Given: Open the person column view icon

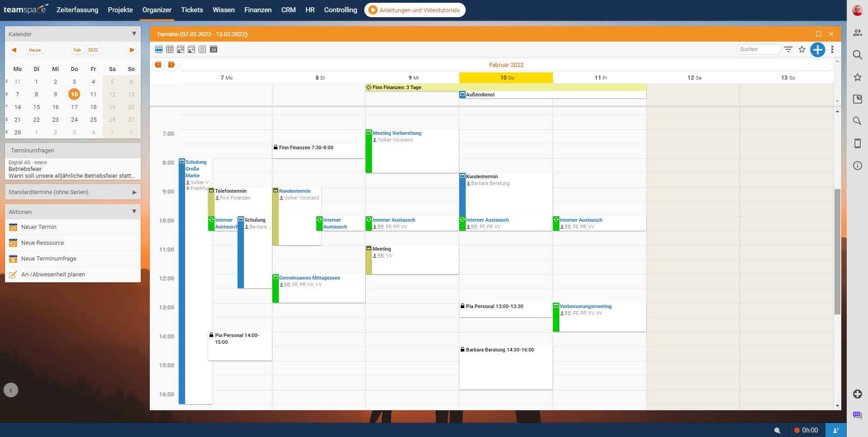Looking at the screenshot, I should click(191, 49).
